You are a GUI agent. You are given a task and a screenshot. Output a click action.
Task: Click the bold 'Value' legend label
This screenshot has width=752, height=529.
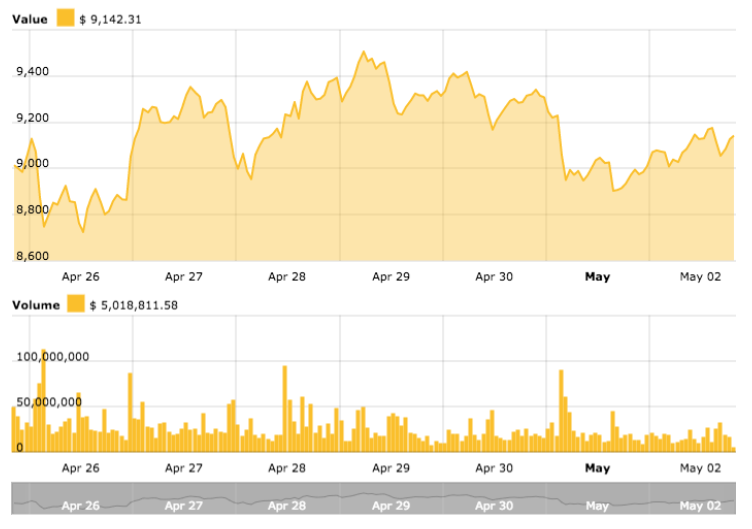(30, 20)
